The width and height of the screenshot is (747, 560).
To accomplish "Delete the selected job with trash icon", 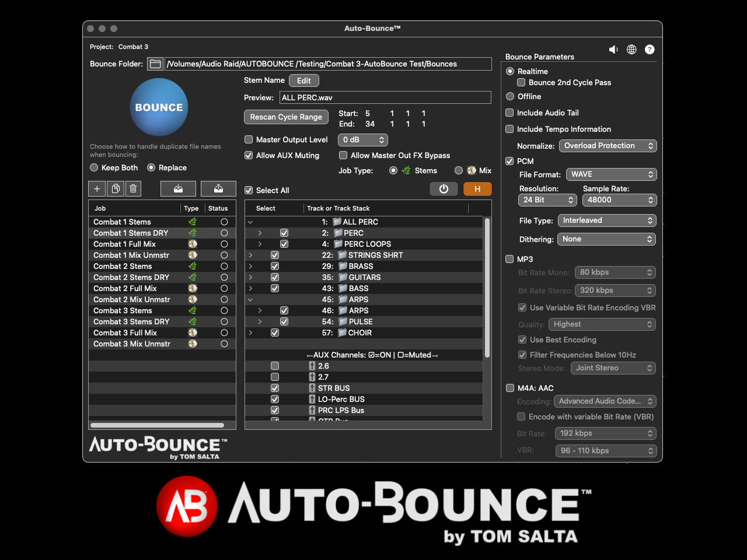I will (x=133, y=188).
